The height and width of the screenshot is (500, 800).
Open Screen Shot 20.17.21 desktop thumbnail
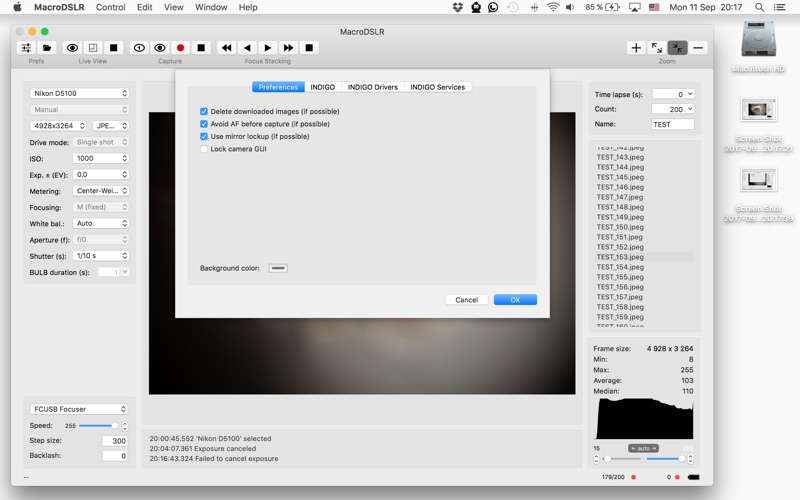[x=759, y=110]
